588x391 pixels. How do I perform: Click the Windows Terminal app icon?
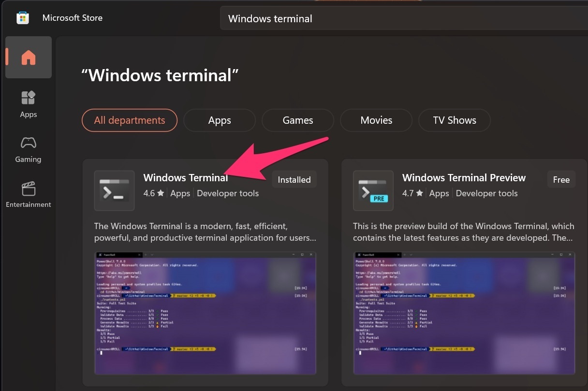point(114,190)
